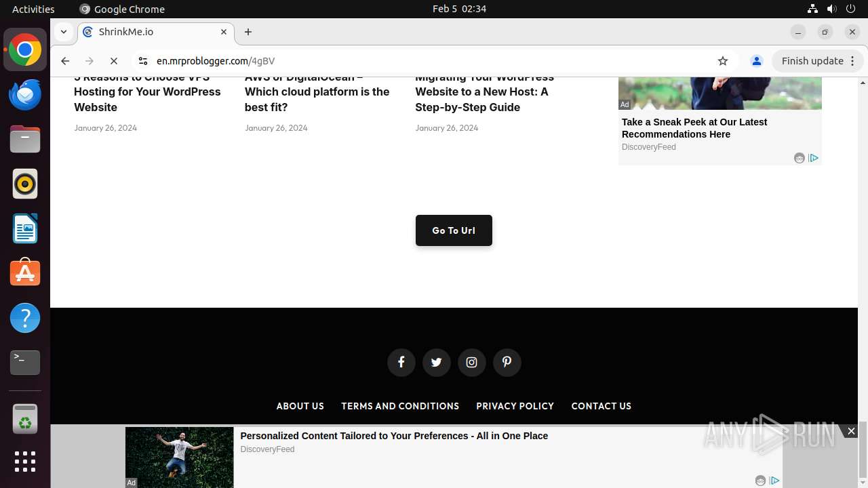Launch Rhythmbox from the dock
Image resolution: width=868 pixels, height=488 pixels.
(25, 184)
